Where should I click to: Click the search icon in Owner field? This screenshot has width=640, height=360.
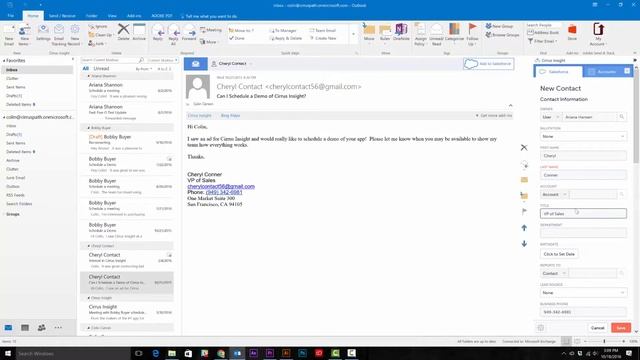[622, 117]
